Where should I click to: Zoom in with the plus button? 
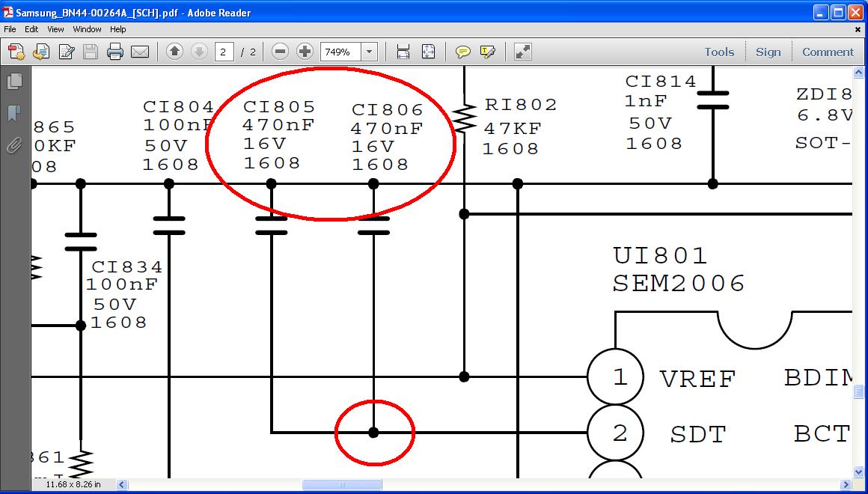point(305,52)
